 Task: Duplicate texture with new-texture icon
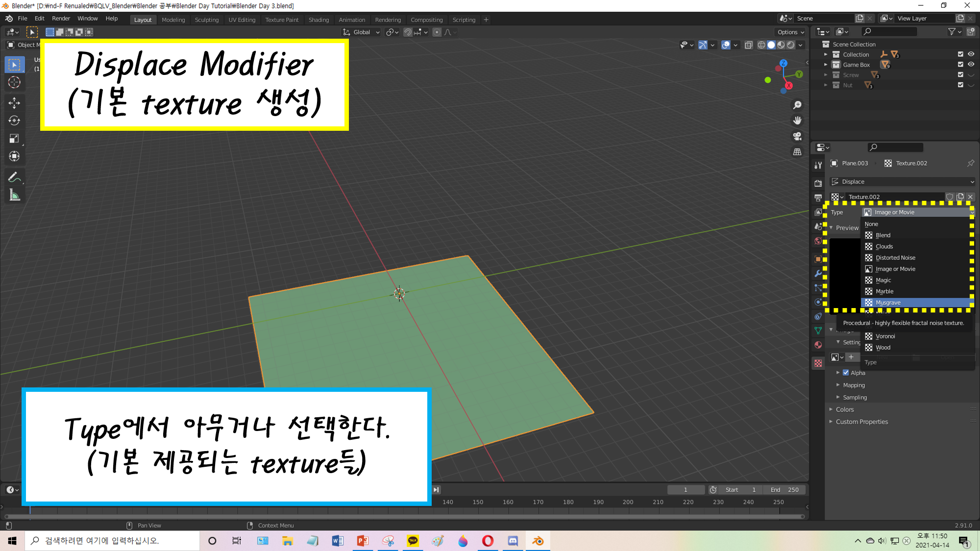point(960,197)
